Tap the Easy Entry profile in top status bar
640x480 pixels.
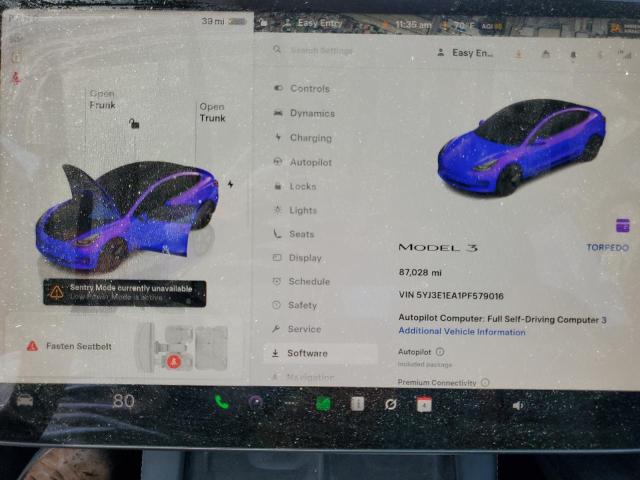pyautogui.click(x=313, y=23)
